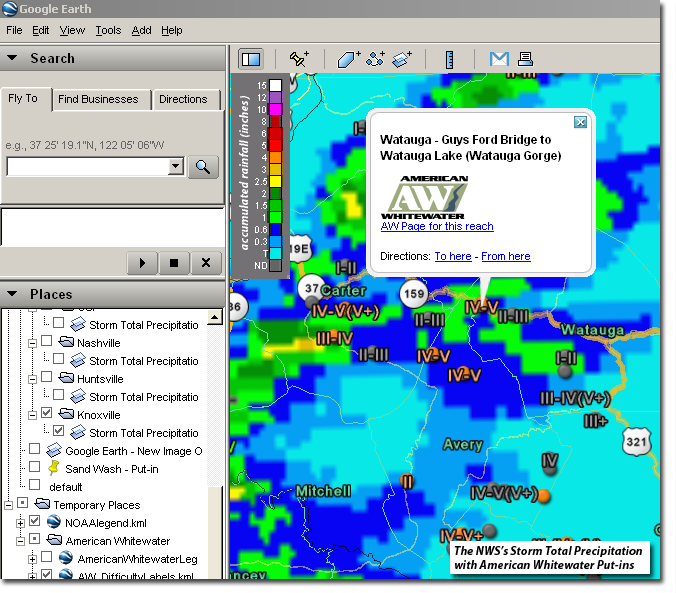Click the route 37 highway shield

point(311,288)
